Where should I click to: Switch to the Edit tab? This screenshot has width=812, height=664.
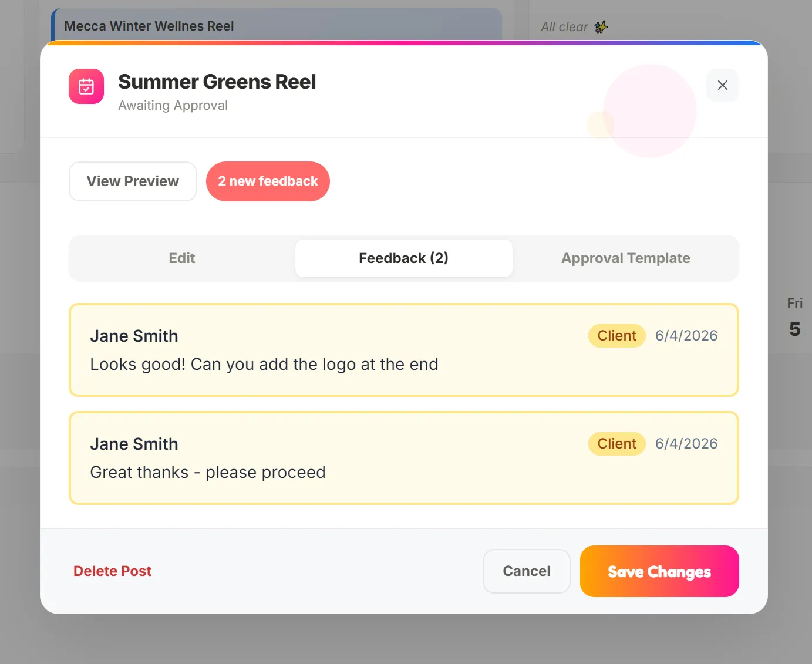pyautogui.click(x=182, y=258)
